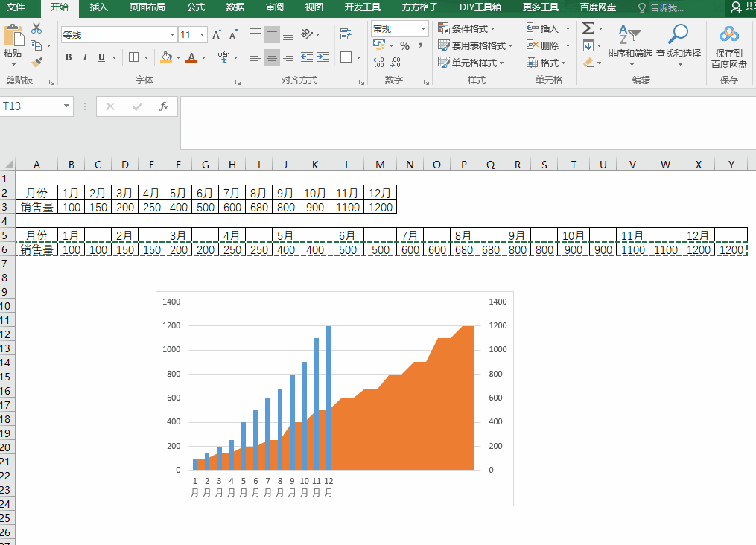Expand the number format dropdown (常规)
Viewport: 756px width, 545px height.
(423, 28)
